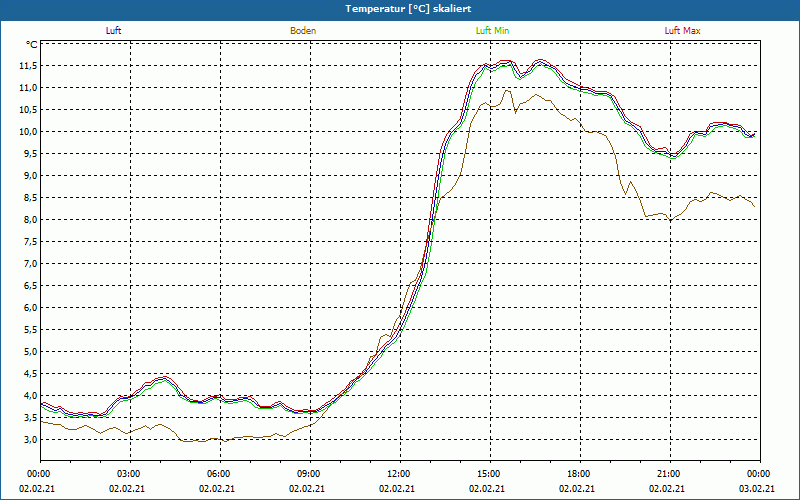Image resolution: width=800 pixels, height=500 pixels.
Task: Click the 4,5 y-axis value
Action: [30, 373]
